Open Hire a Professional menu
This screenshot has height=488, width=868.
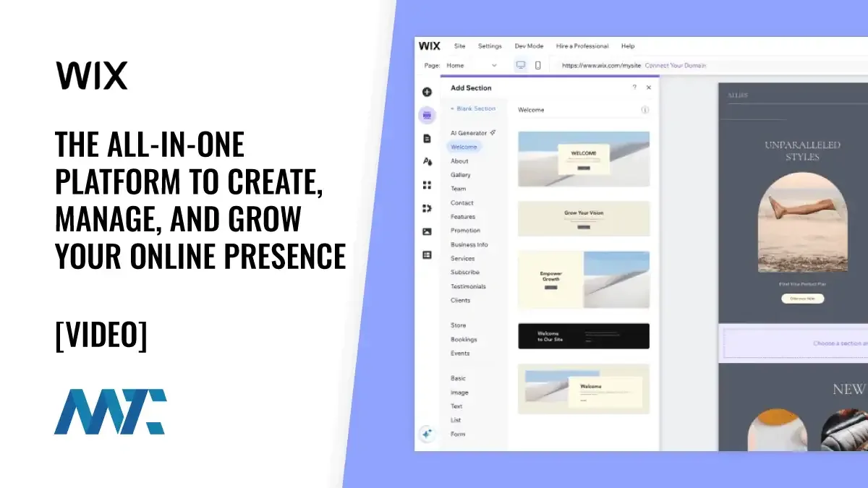[x=582, y=46]
